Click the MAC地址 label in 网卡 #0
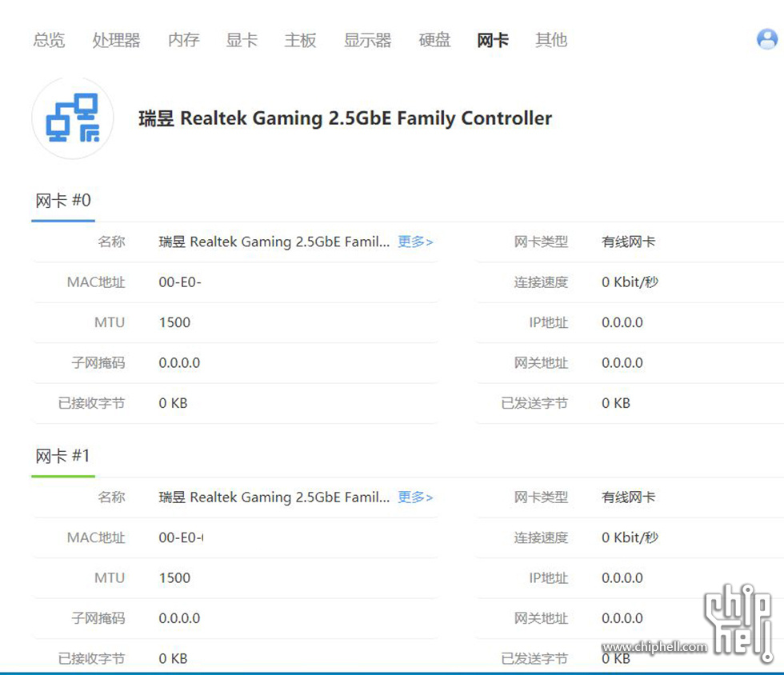The width and height of the screenshot is (784, 675). pyautogui.click(x=96, y=282)
